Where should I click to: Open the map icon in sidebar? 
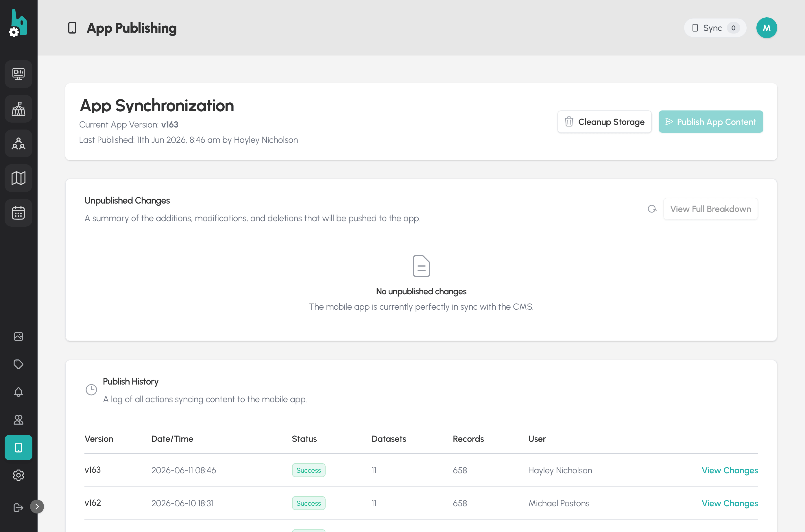(x=18, y=178)
